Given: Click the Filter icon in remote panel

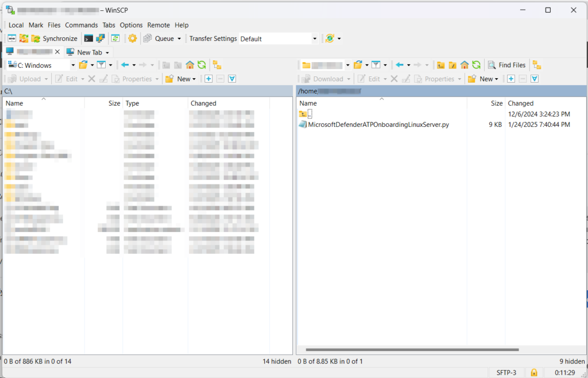Looking at the screenshot, I should click(376, 65).
